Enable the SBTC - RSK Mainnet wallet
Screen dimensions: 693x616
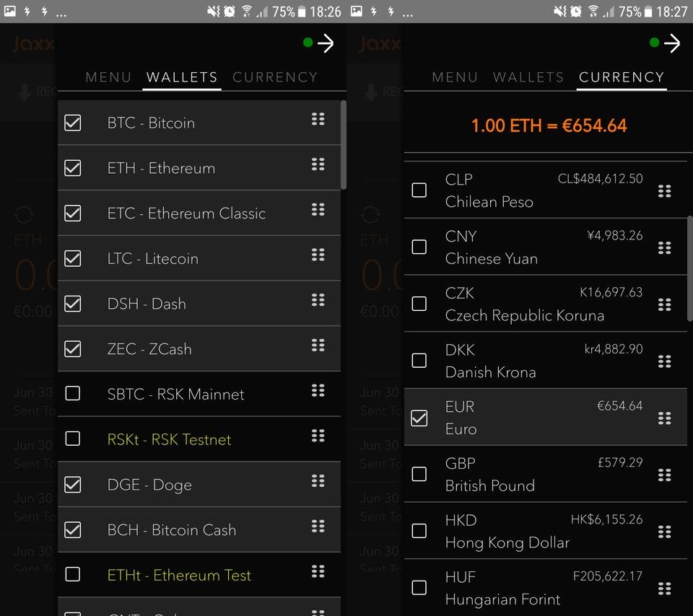point(72,393)
